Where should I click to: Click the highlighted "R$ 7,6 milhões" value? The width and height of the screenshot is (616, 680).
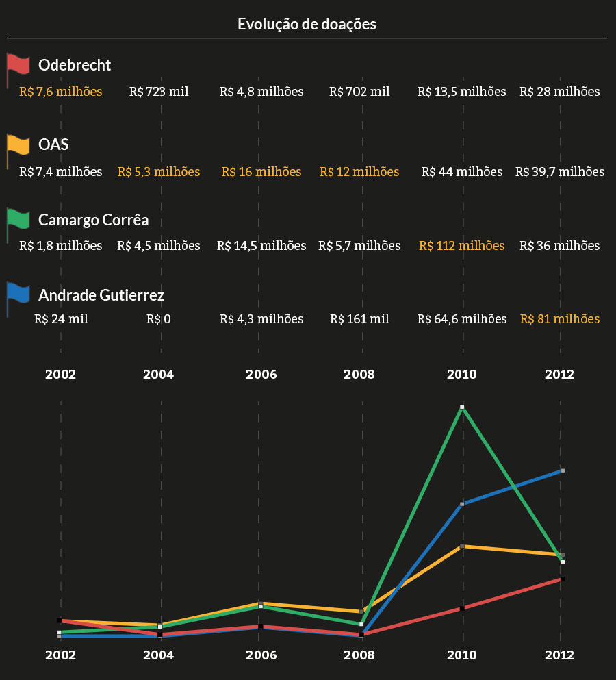(61, 92)
